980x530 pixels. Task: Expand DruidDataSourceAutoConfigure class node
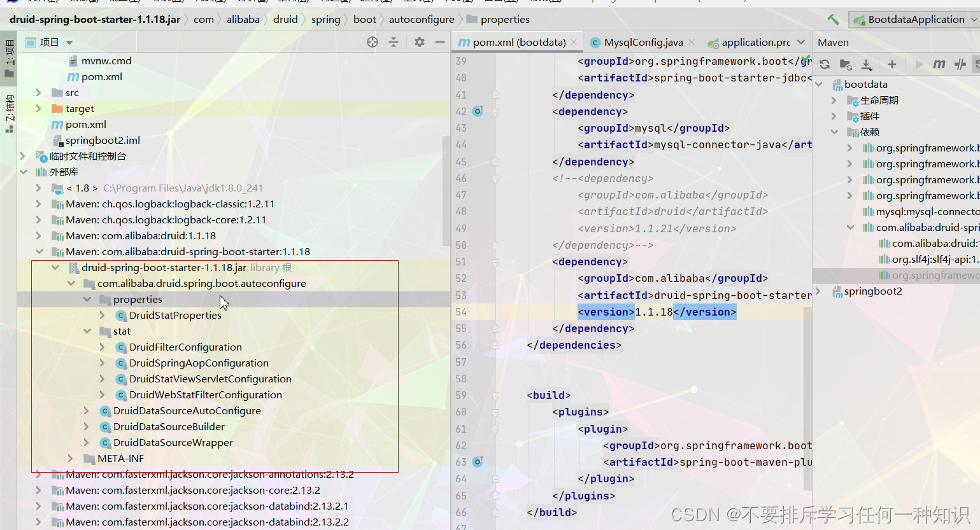[x=87, y=410]
